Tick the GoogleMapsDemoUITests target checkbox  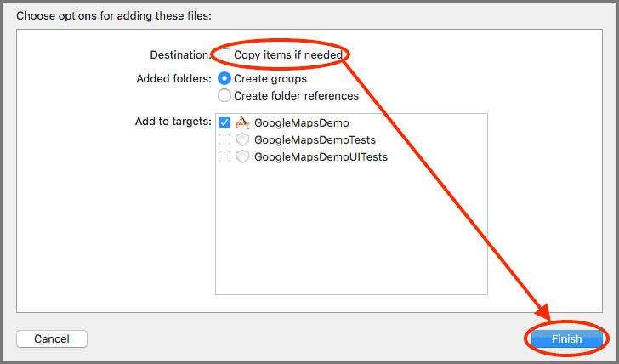pyautogui.click(x=224, y=156)
